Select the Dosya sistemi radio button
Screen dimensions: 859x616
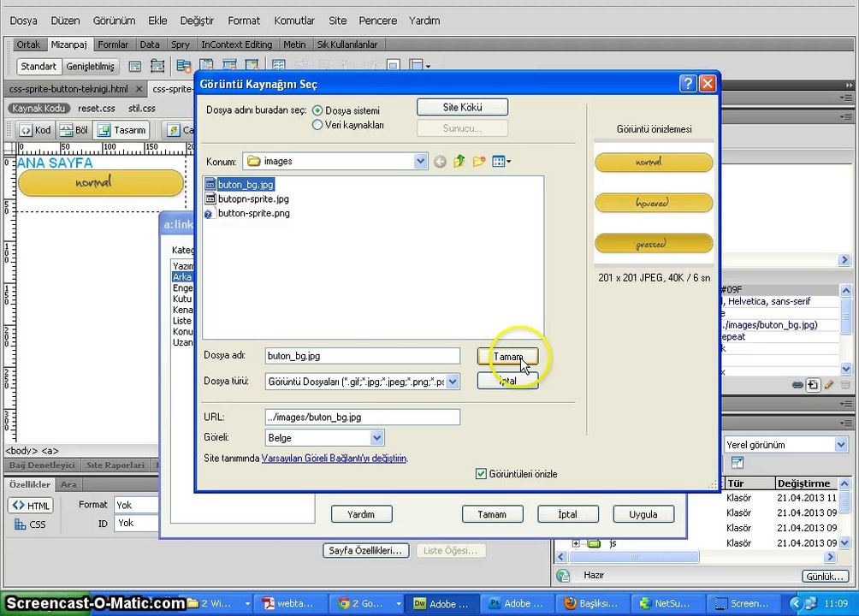pyautogui.click(x=317, y=110)
